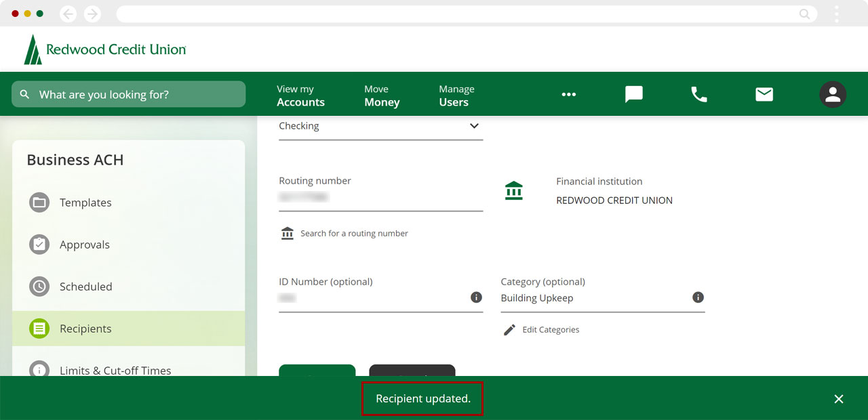Open Templates in the Business ACH sidebar
Viewport: 868px width, 420px height.
point(129,203)
